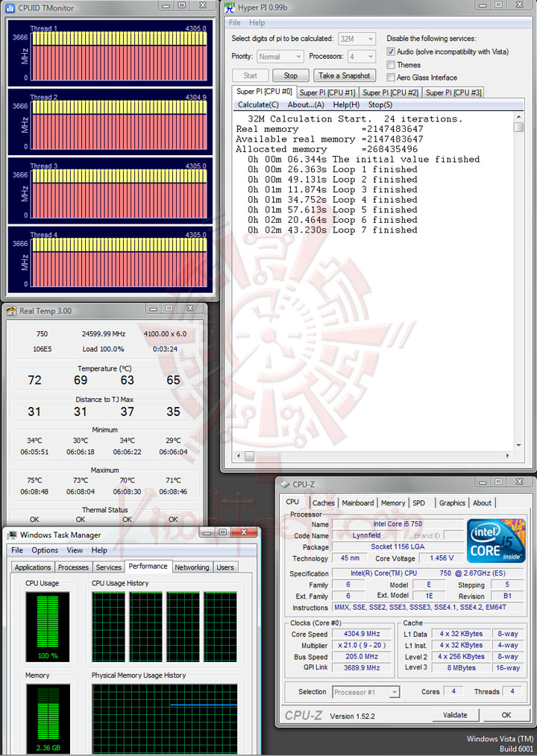Switch to the Applications tab in Task Manager
The width and height of the screenshot is (537, 756).
point(33,567)
